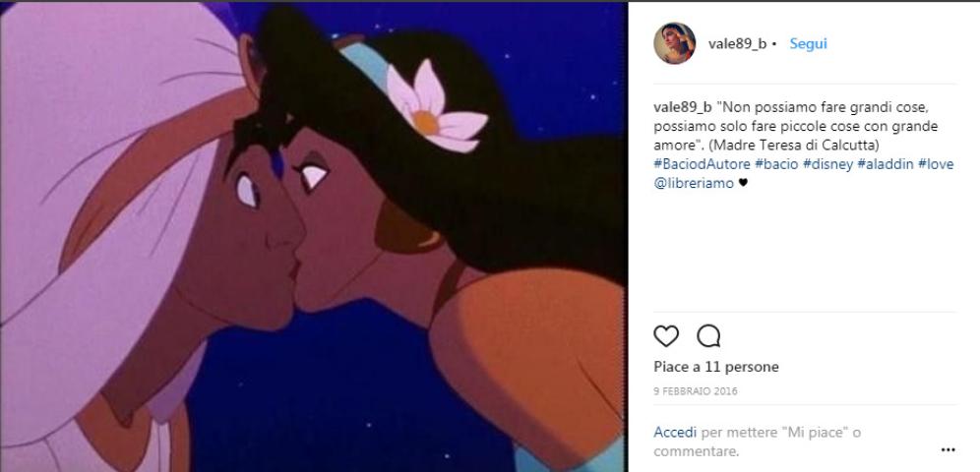The image size is (980, 472).
Task: Open the 9 Febbraio 2016 post date
Action: (696, 391)
